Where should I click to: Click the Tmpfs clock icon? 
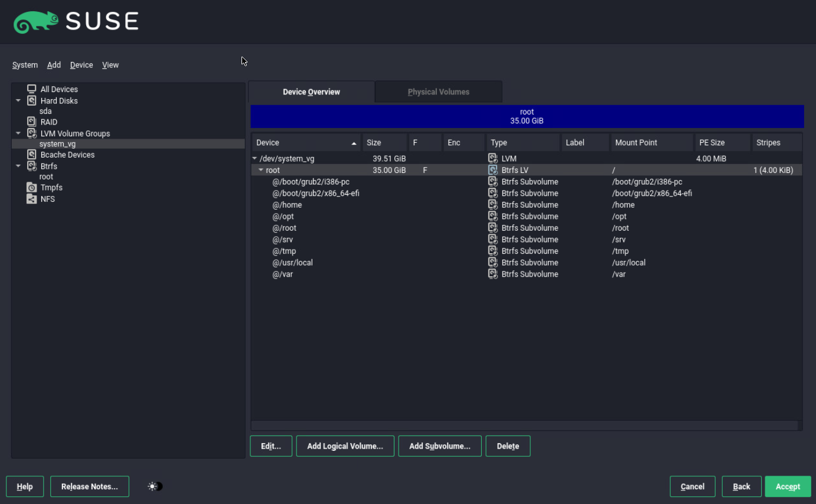32,188
